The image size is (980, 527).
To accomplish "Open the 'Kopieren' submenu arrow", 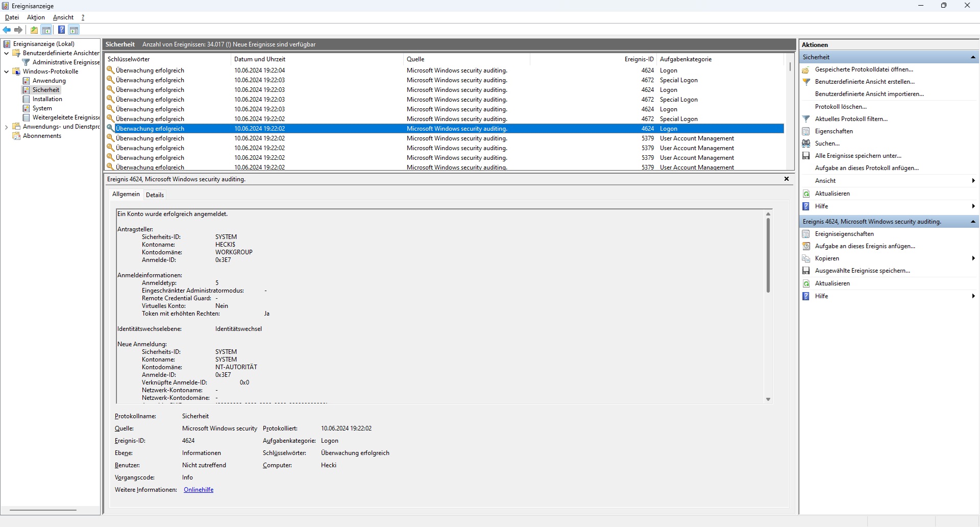I will point(974,258).
